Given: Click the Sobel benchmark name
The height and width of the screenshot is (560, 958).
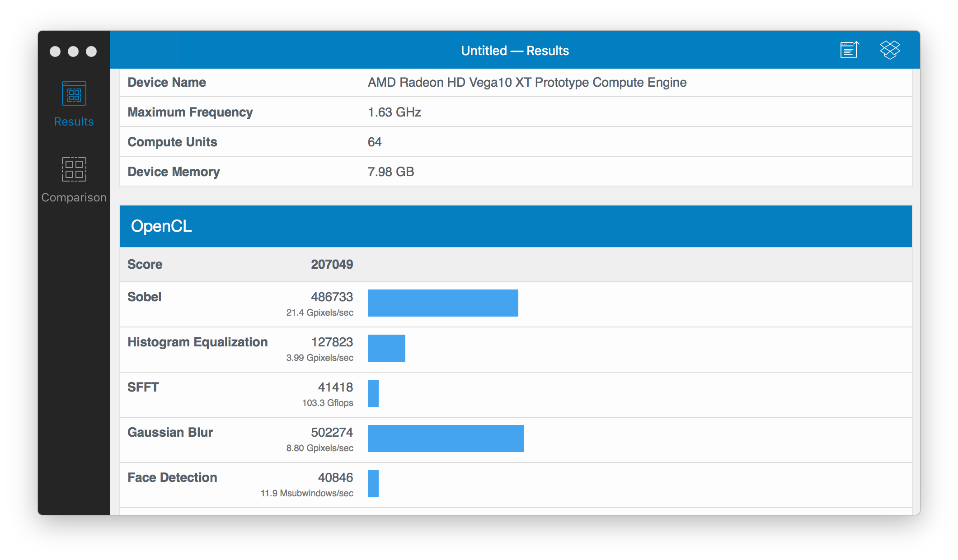Looking at the screenshot, I should click(x=144, y=297).
